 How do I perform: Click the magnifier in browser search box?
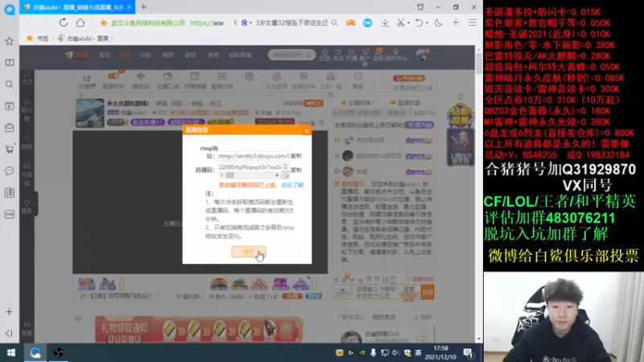334,23
